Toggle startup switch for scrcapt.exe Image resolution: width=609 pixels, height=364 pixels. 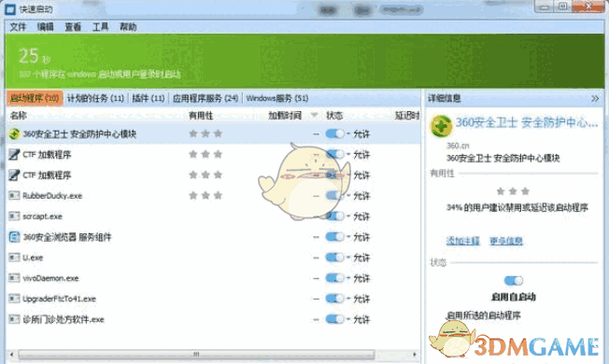334,217
